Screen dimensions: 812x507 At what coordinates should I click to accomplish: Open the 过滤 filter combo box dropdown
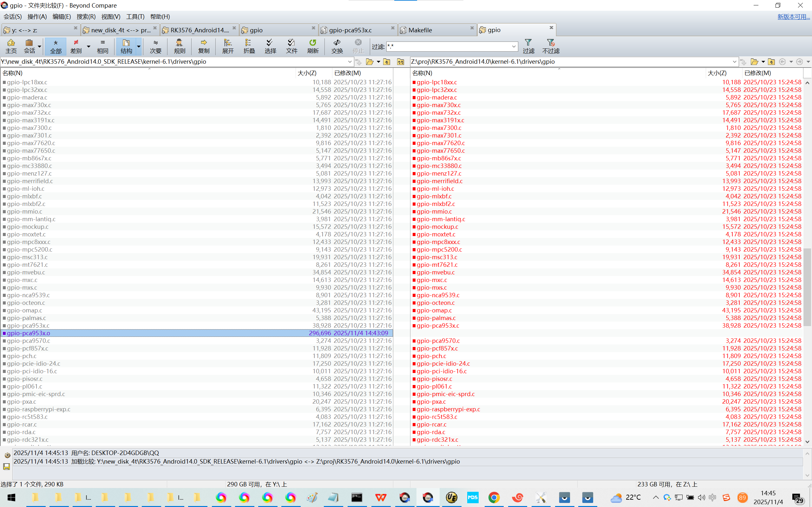(514, 47)
